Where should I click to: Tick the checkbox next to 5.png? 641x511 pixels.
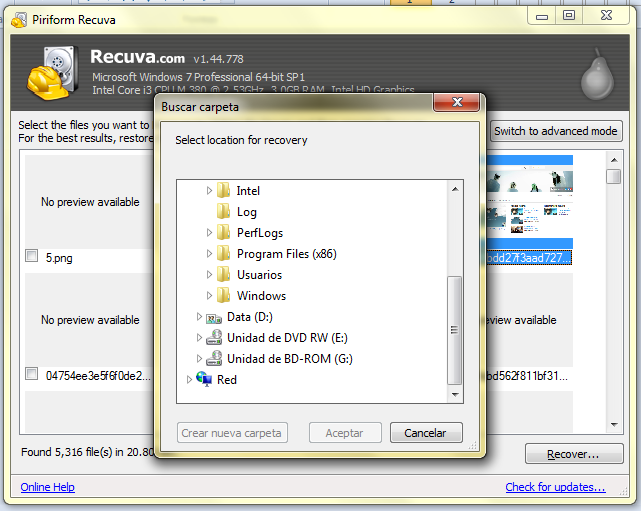coord(32,257)
